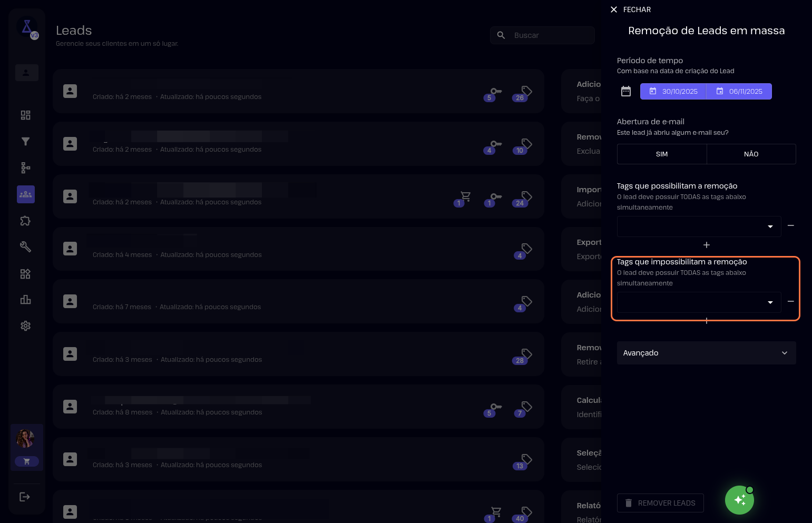
Task: Open the dashboard grid icon in sidebar
Action: [25, 115]
